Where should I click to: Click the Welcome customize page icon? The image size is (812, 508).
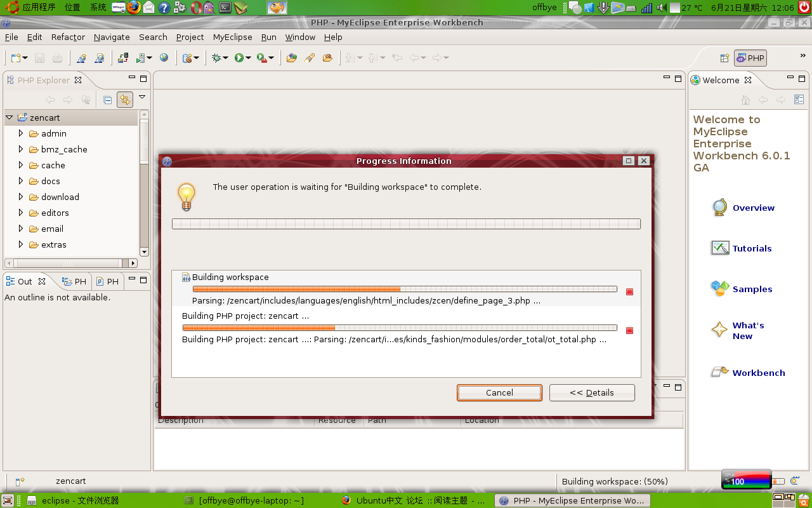(x=799, y=100)
